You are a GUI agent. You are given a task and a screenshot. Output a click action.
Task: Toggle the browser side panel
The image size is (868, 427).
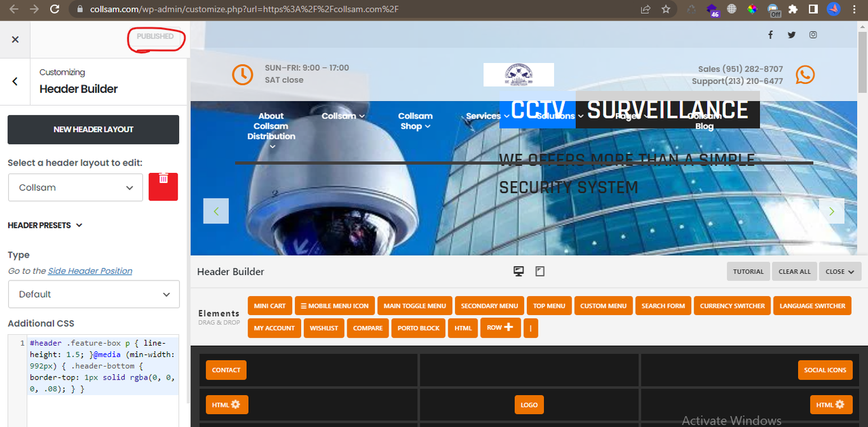tap(813, 9)
